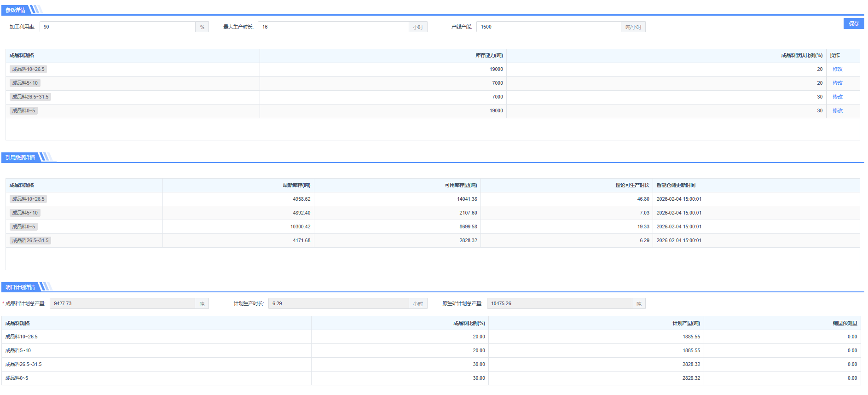Select the 最新库存 value 4958.62

301,199
